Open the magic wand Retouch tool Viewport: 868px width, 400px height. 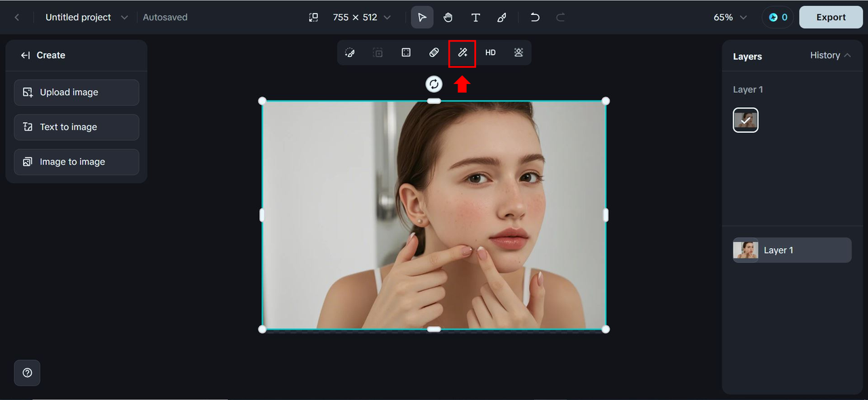click(462, 53)
